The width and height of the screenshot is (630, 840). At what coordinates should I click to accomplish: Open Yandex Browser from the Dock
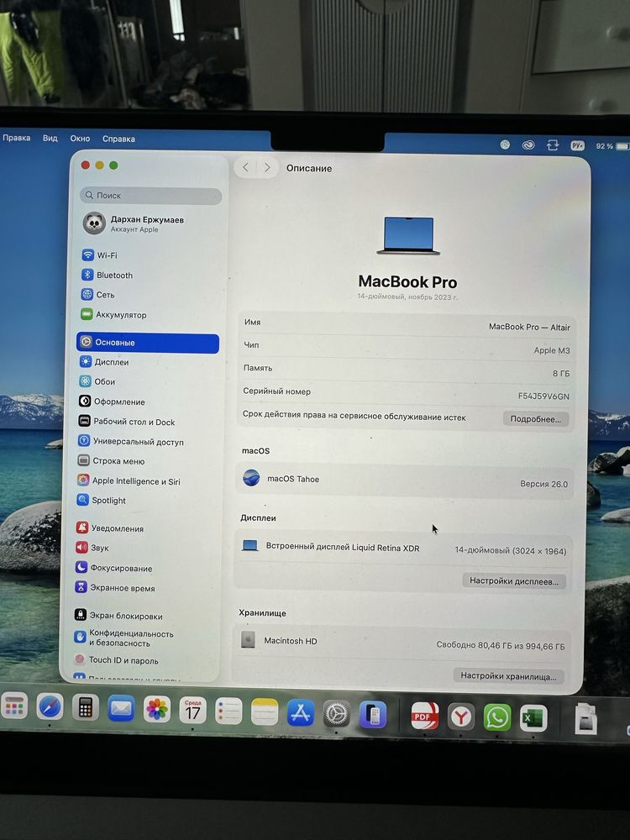[x=461, y=717]
